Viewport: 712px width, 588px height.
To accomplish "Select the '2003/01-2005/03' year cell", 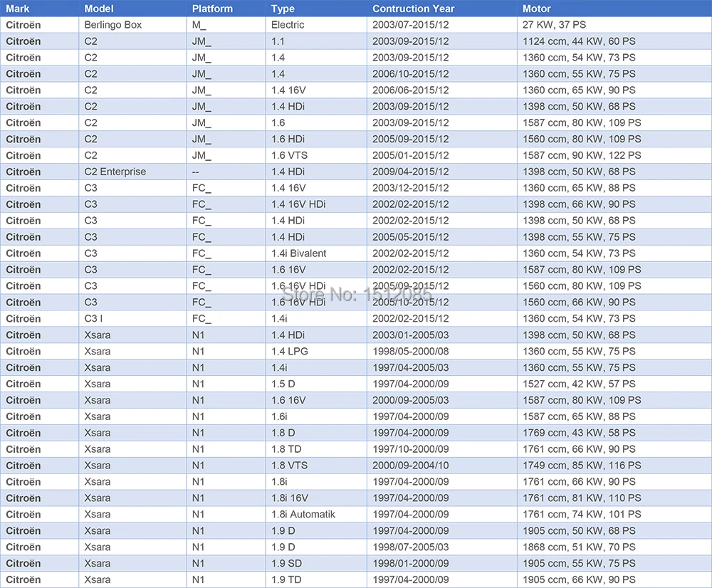I will click(x=442, y=335).
